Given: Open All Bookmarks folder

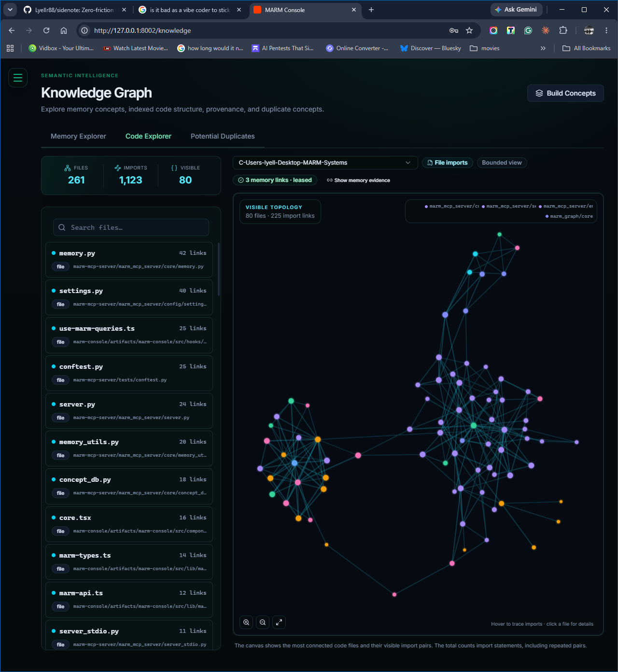Looking at the screenshot, I should click(587, 48).
